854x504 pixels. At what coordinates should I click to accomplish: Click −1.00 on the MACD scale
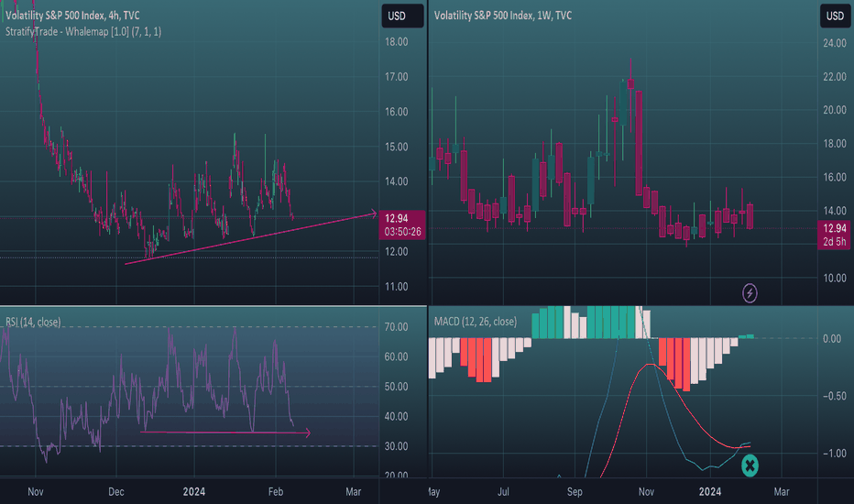835,454
